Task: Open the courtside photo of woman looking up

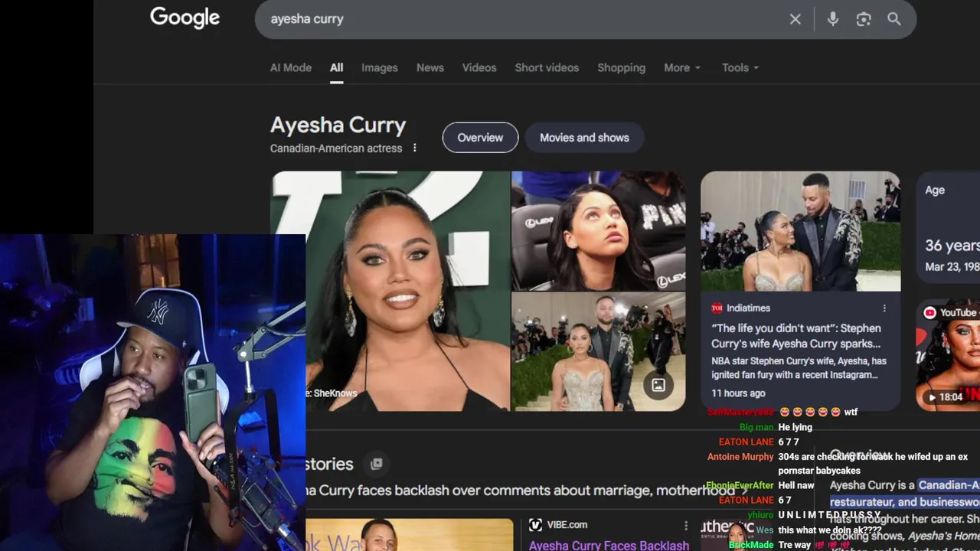Action: 599,230
